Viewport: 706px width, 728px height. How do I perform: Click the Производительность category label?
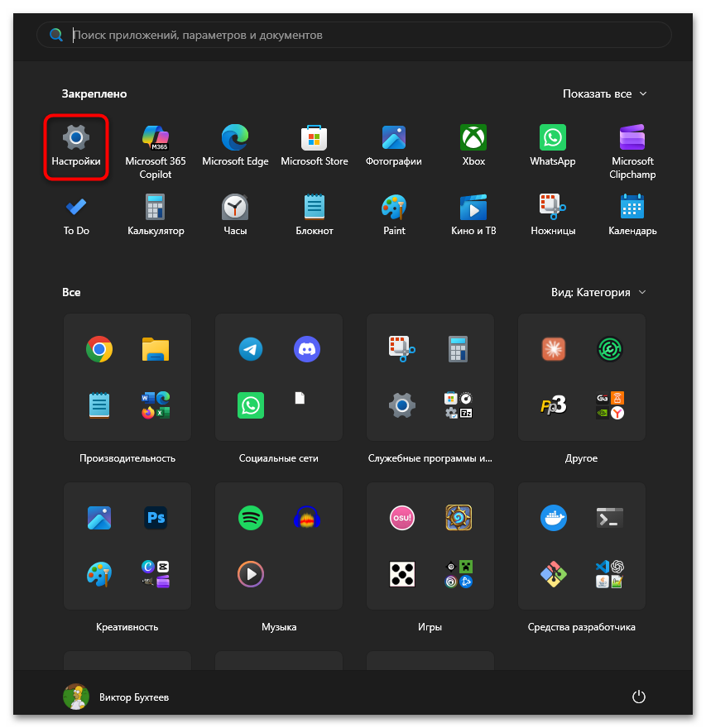tap(127, 458)
